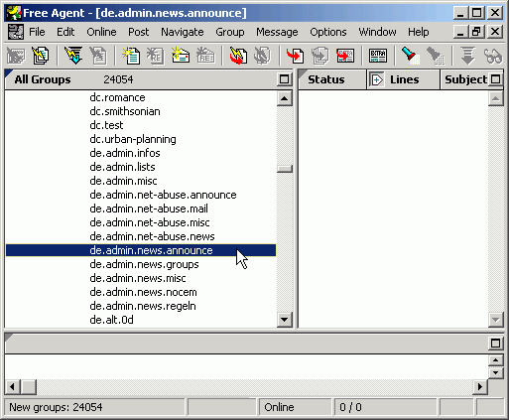Select group de.admin.infos

pyautogui.click(x=125, y=153)
